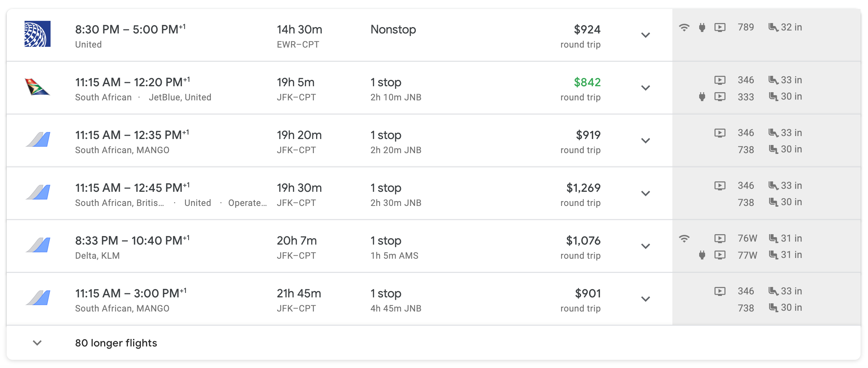Expand details for the $919 flight
Screen dimensions: 868x368
coord(646,141)
